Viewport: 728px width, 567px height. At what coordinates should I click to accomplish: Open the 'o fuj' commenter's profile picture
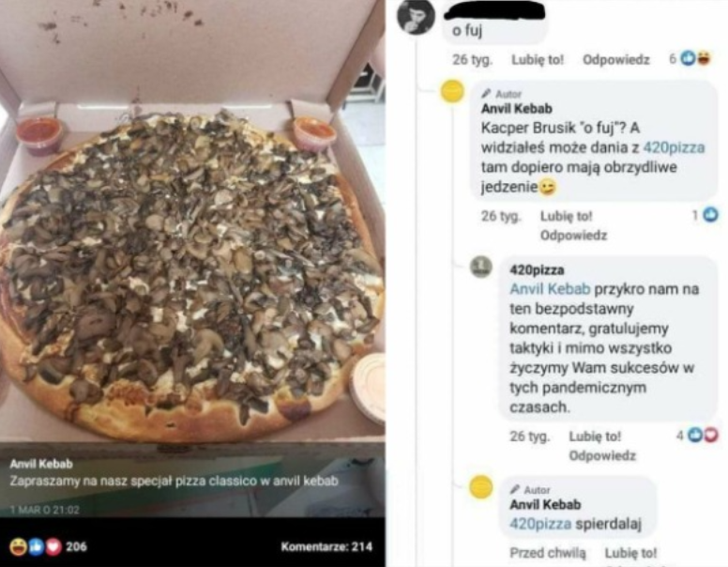point(416,16)
